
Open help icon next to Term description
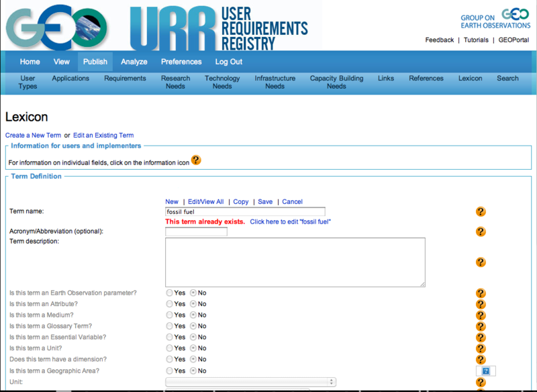[481, 262]
